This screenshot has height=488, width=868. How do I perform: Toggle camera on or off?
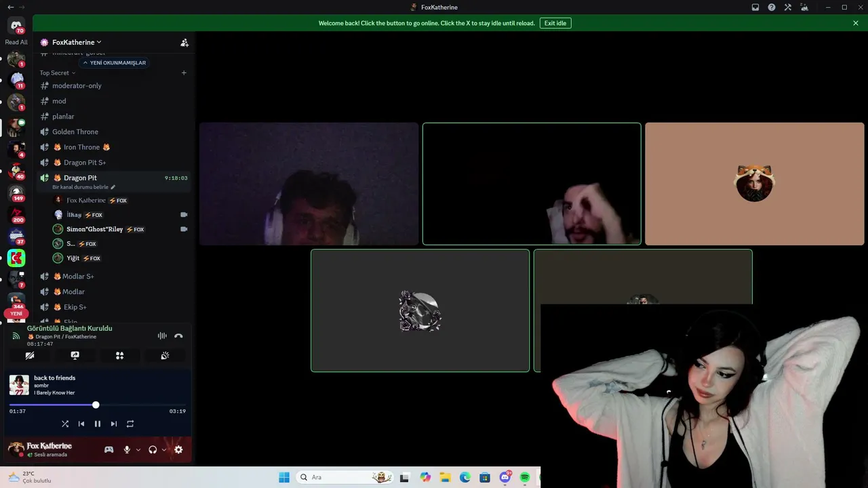coord(30,355)
